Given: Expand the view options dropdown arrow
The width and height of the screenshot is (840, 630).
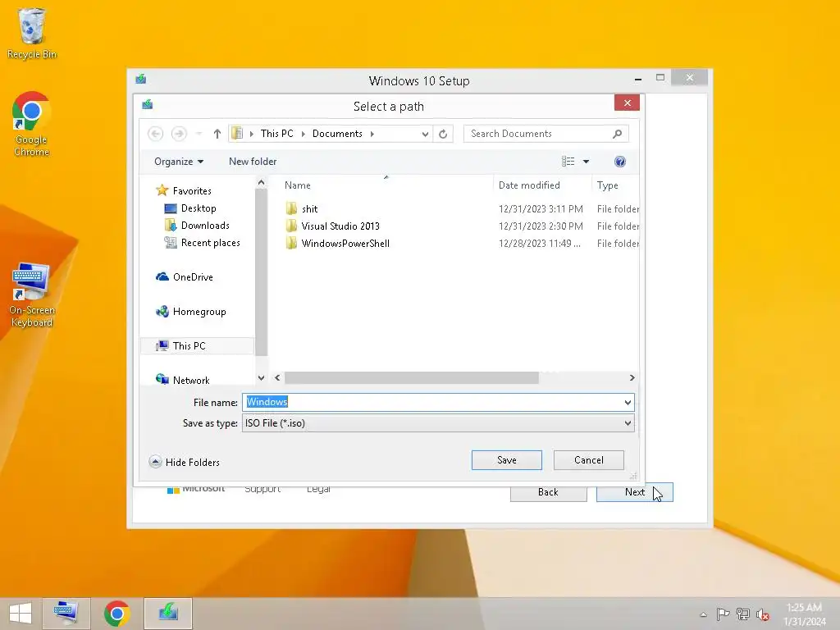Looking at the screenshot, I should tap(586, 162).
